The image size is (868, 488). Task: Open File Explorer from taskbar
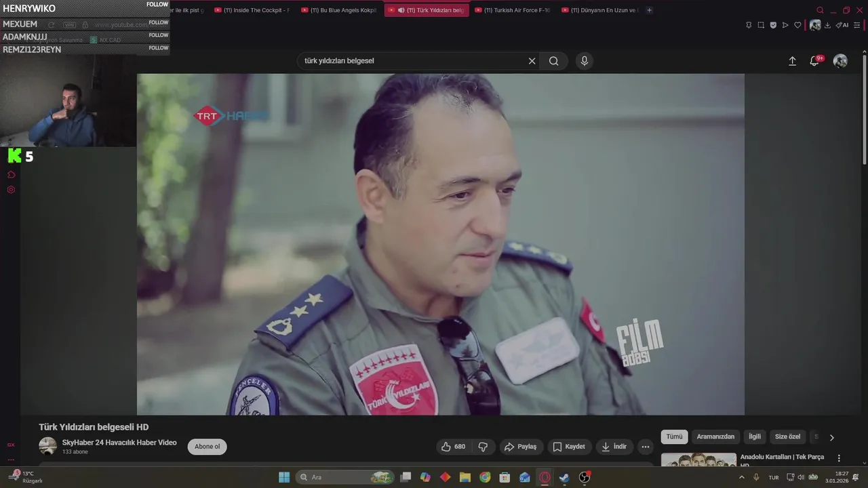click(x=465, y=477)
